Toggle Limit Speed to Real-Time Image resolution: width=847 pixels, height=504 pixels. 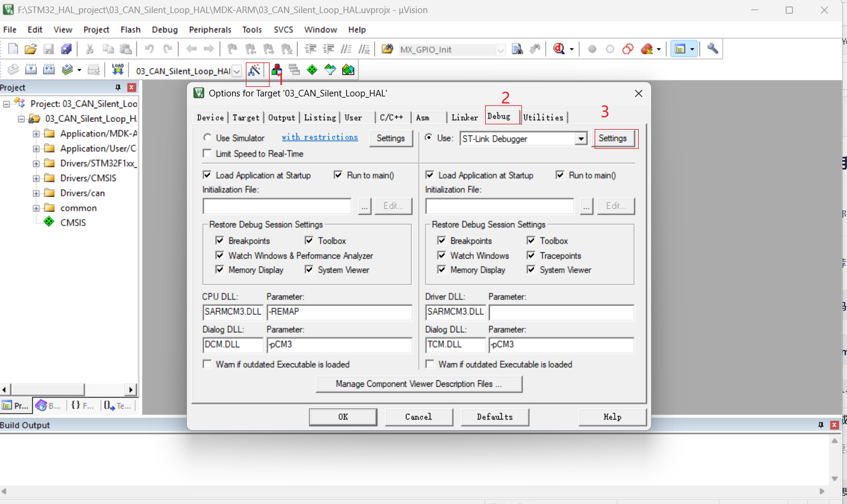[x=207, y=154]
